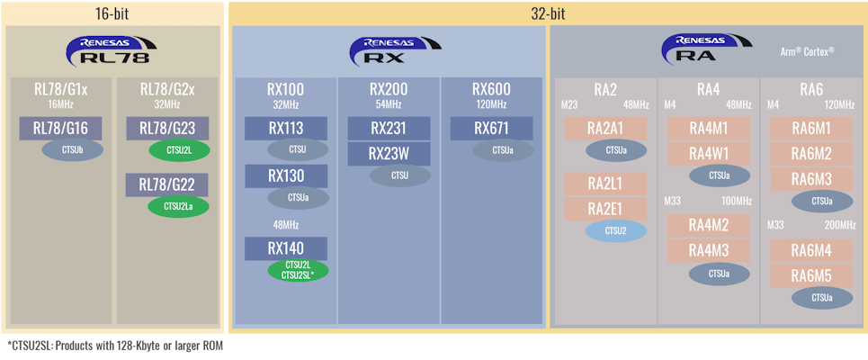Image resolution: width=868 pixels, height=360 pixels.
Task: Select the 16-bit section header
Action: tap(112, 13)
